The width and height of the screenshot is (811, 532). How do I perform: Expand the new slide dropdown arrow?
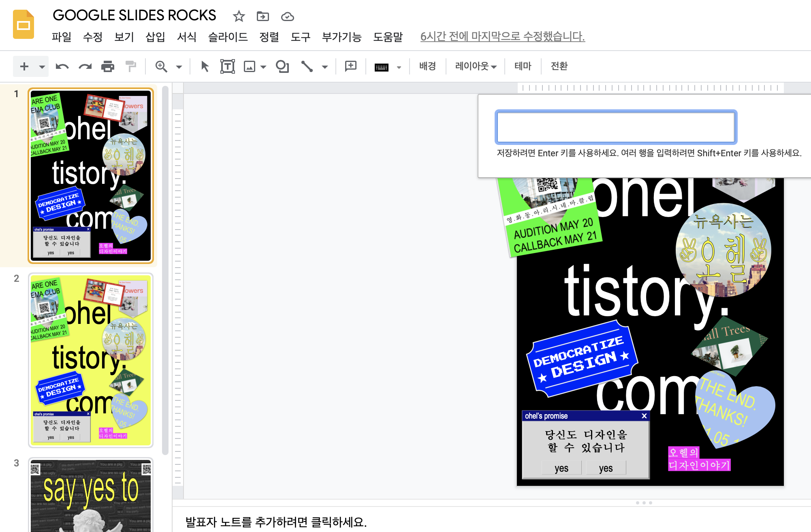42,67
